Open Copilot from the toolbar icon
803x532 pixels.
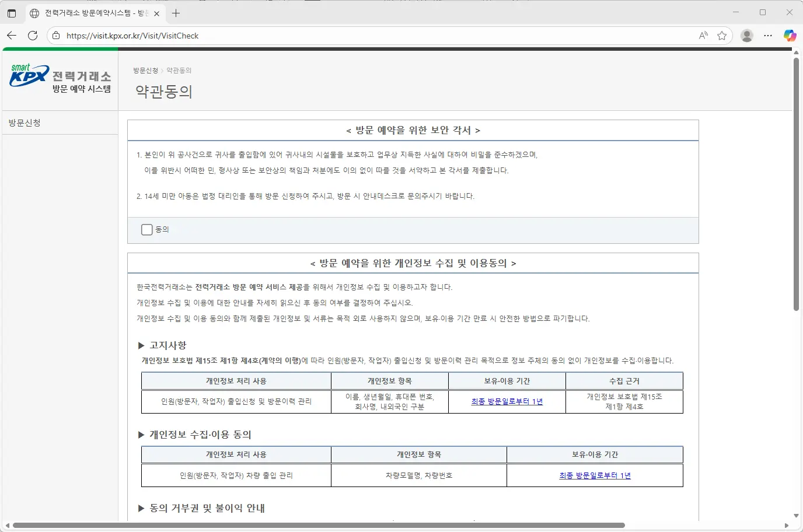pos(791,35)
